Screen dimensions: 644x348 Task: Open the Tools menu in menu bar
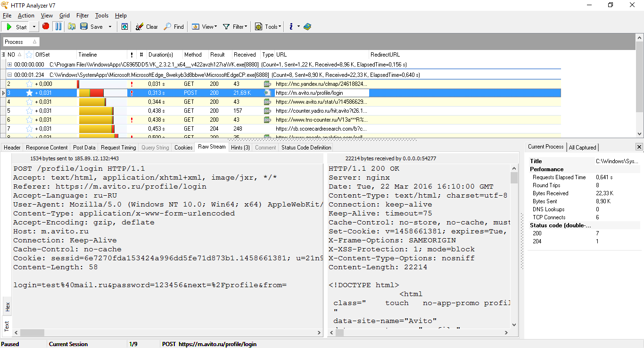point(102,16)
